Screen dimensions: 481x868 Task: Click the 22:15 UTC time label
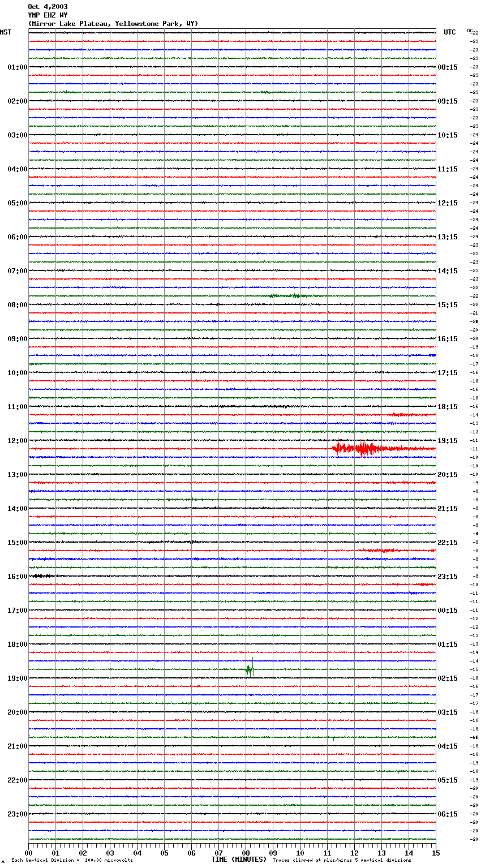448,543
